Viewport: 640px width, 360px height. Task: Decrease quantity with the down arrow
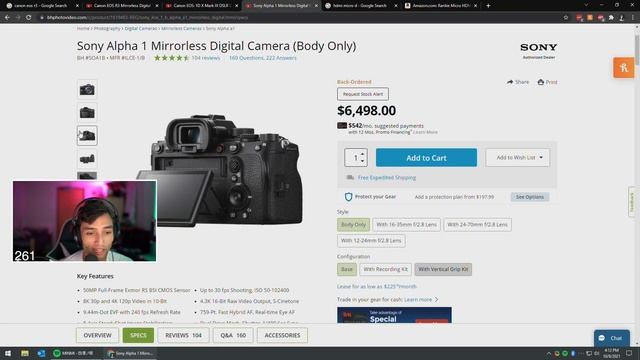[362, 161]
